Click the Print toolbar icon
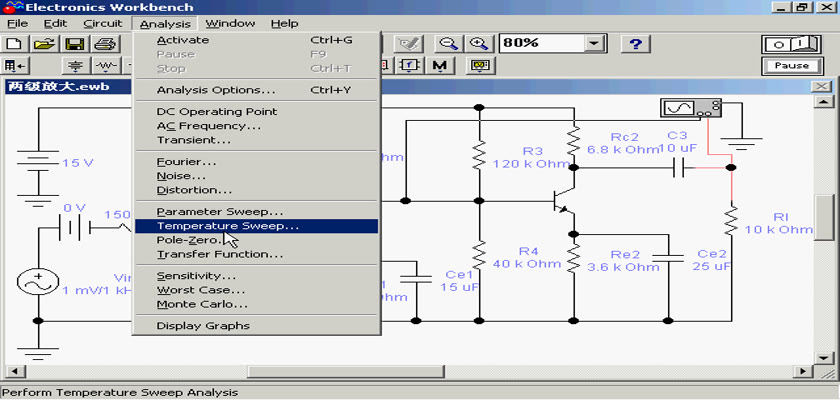The image size is (840, 400). click(106, 44)
